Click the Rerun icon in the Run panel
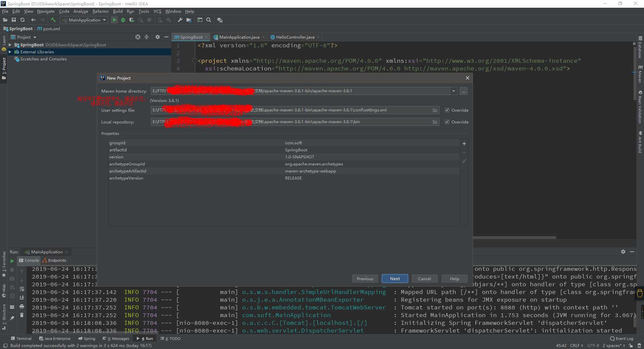Viewport: 644px width, 349px height. click(12, 261)
